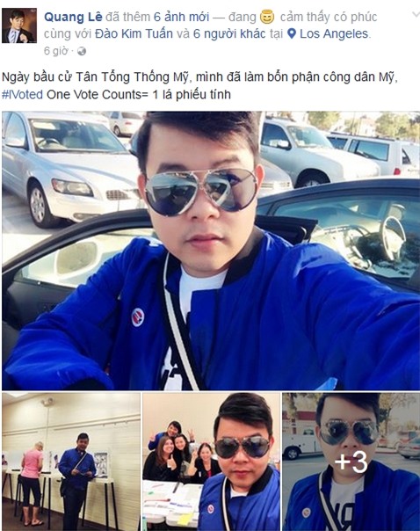Image resolution: width=420 pixels, height=531 pixels.
Task: Click the public globe privacy icon
Action: 82,51
